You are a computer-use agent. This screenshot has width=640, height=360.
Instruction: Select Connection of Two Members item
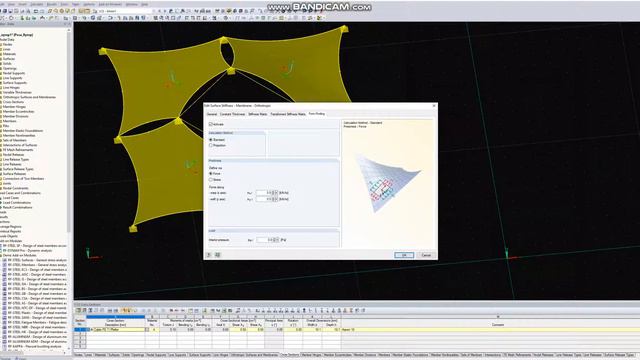(x=23, y=178)
